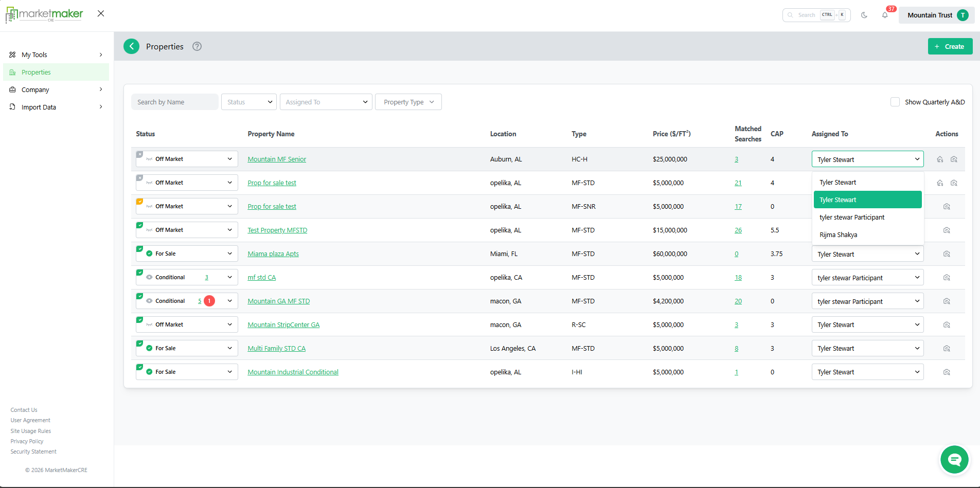Screen dimensions: 980x488
Task: Select Rijma Shakya from assignee list
Action: pyautogui.click(x=839, y=235)
